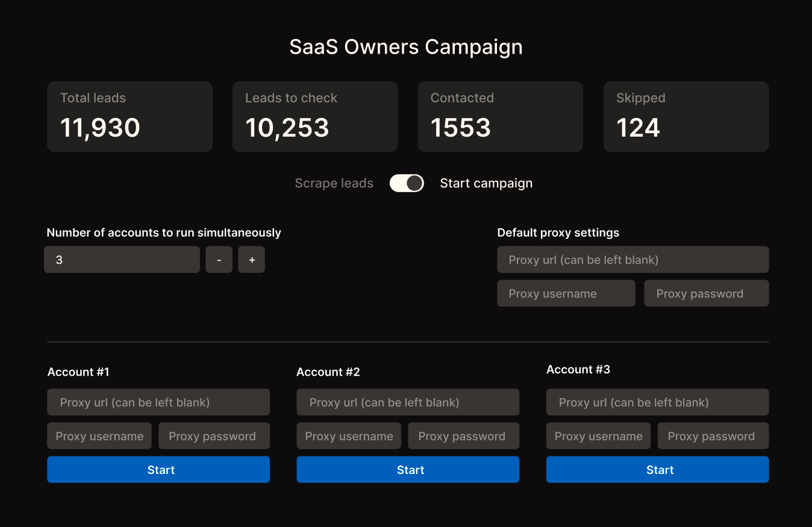Click Account #1 Proxy password field
The height and width of the screenshot is (527, 812).
point(214,436)
